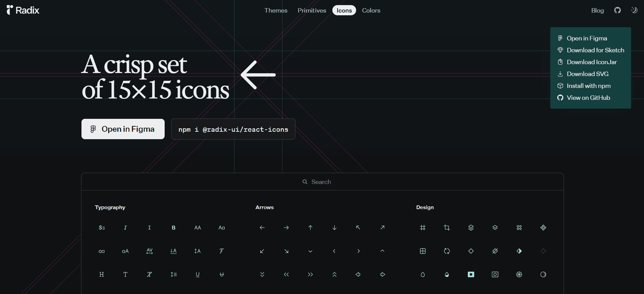Select the font italic icon

[x=125, y=227]
